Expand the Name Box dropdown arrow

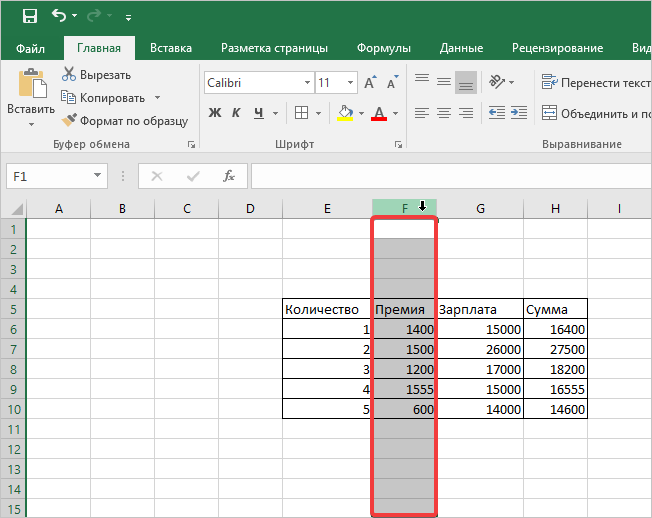pos(98,176)
